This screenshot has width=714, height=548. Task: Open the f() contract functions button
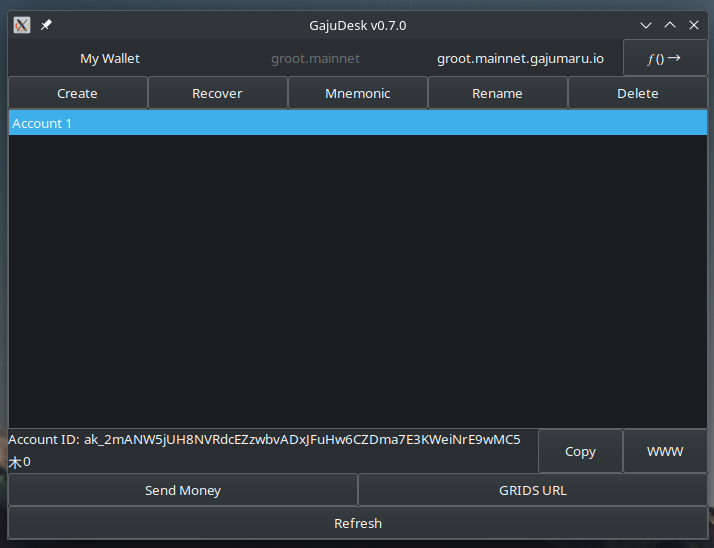665,58
